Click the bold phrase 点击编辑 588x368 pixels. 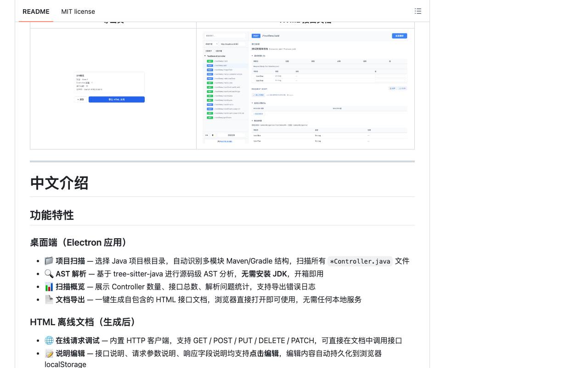264,353
